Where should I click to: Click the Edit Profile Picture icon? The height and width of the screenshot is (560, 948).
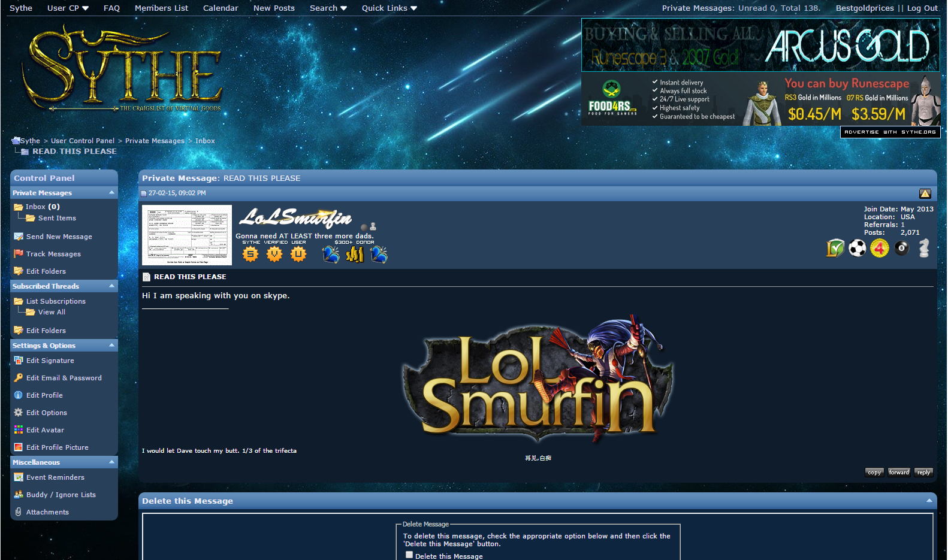(x=19, y=447)
